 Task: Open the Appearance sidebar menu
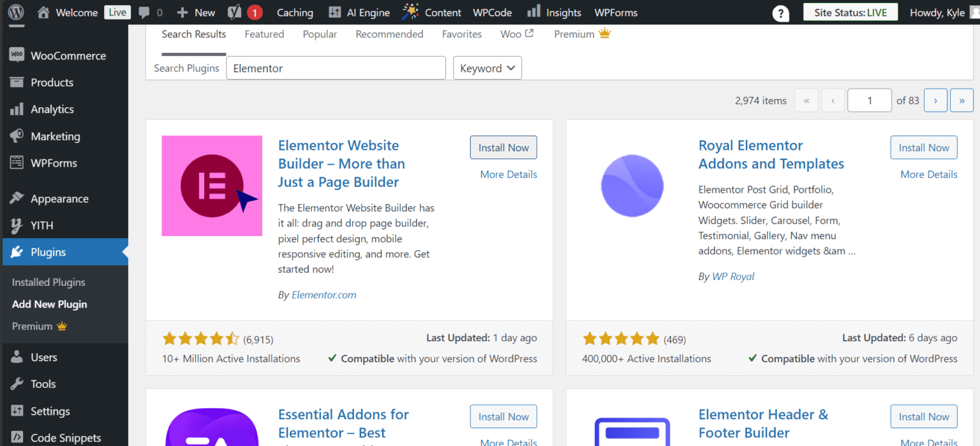(x=59, y=198)
